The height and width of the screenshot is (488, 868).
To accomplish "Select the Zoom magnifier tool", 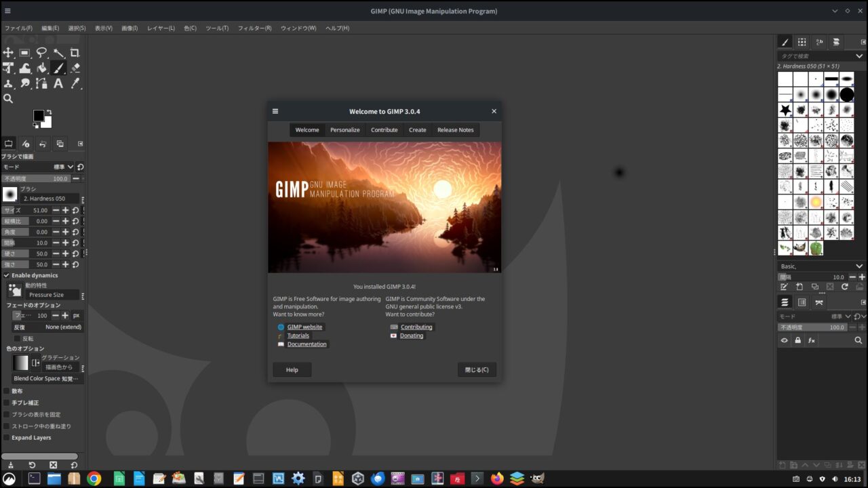I will tap(8, 98).
